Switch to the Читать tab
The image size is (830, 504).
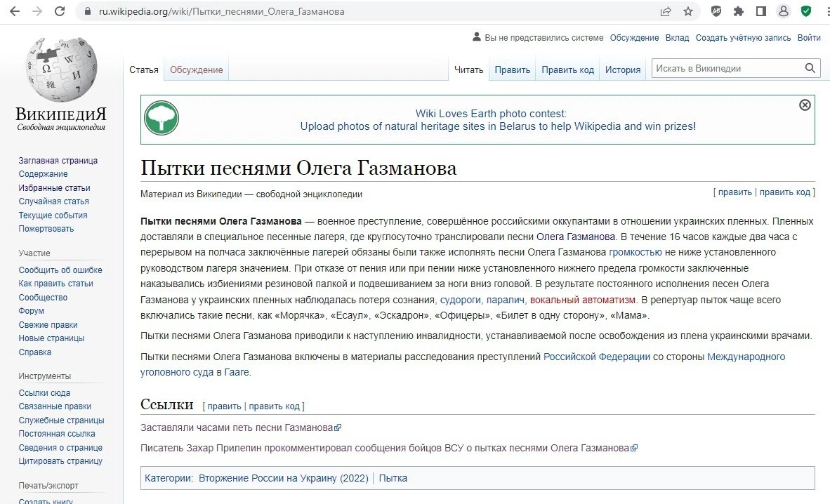(x=469, y=70)
